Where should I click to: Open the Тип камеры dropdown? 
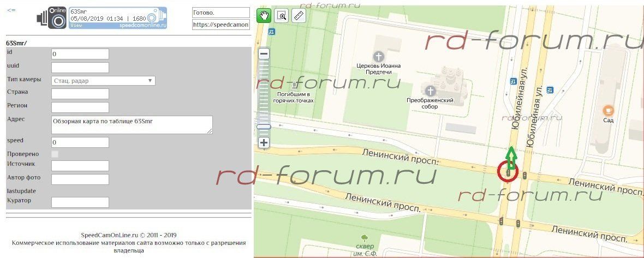[103, 81]
